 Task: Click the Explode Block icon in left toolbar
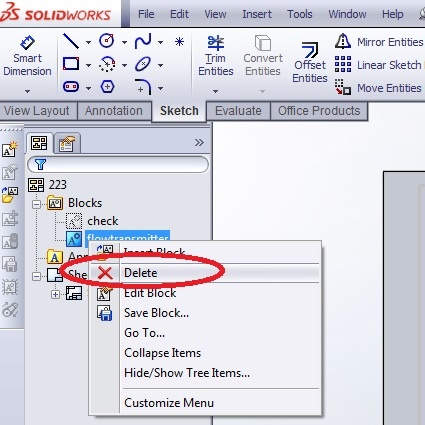tap(10, 287)
